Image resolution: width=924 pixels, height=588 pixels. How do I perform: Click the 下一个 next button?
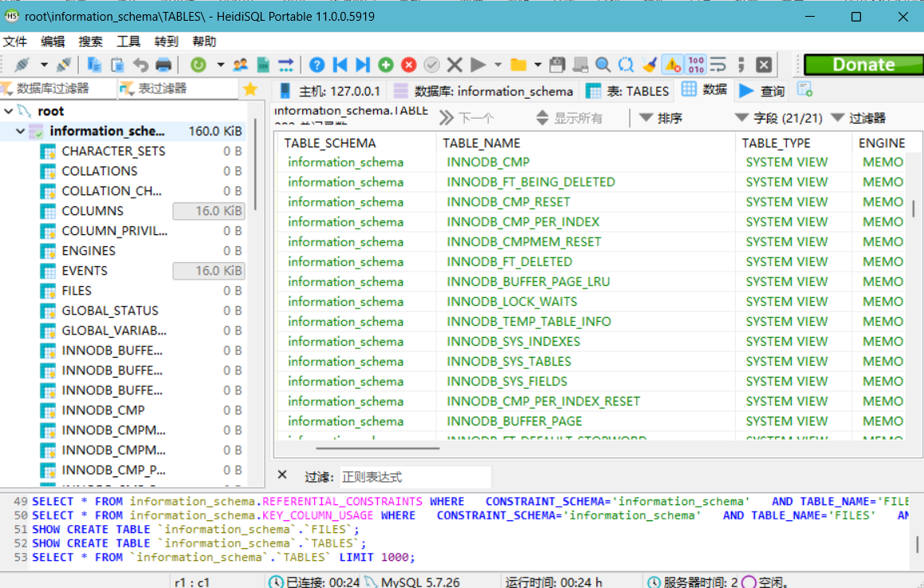[466, 118]
